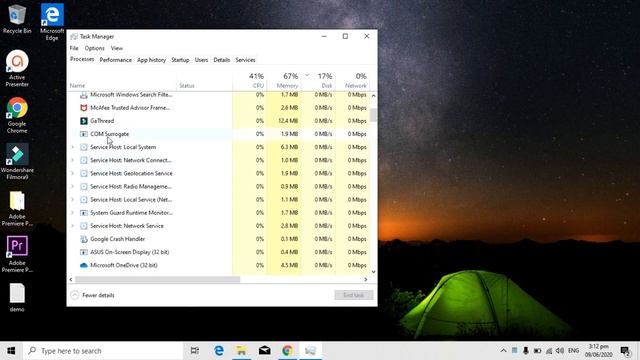
Task: Switch to the App history tab
Action: click(151, 60)
